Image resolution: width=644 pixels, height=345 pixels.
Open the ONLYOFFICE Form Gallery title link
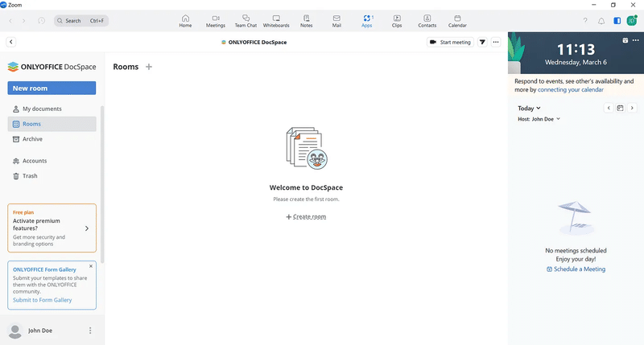point(44,269)
